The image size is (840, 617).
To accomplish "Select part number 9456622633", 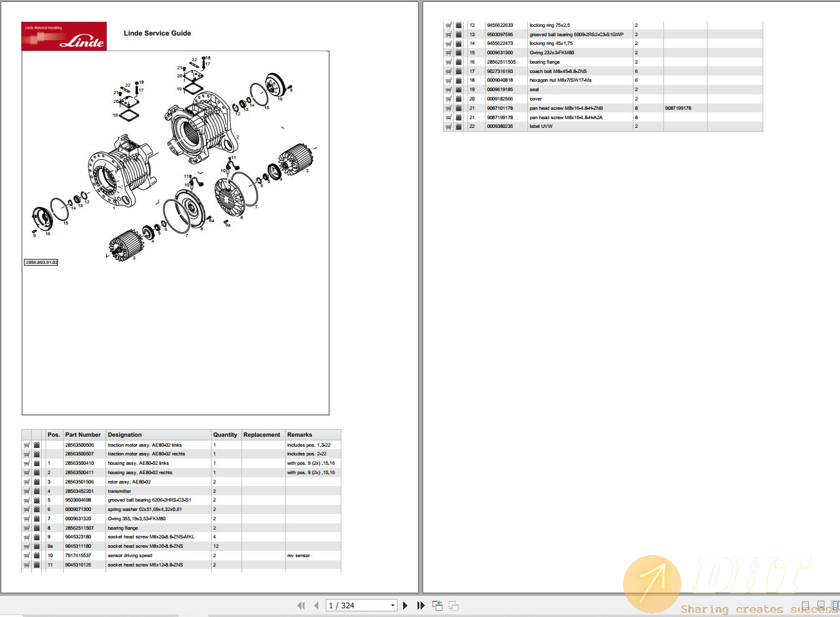I will click(x=500, y=26).
